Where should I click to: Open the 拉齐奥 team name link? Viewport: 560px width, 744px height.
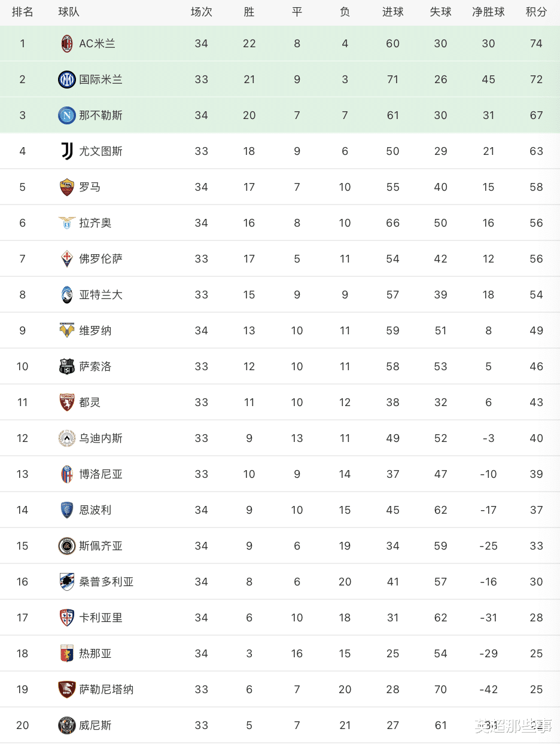[95, 223]
